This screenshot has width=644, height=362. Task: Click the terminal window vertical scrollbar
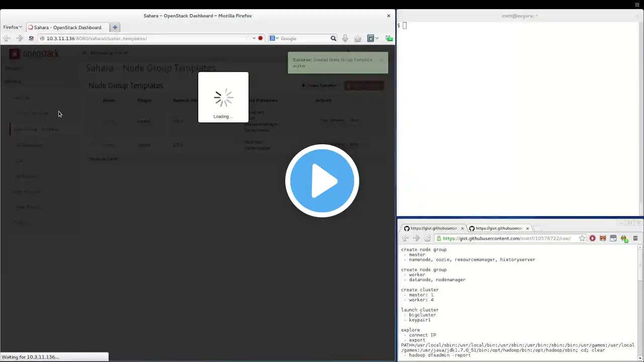(640, 119)
